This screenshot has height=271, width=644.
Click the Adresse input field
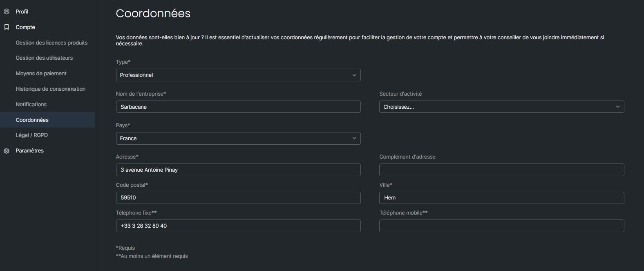pyautogui.click(x=238, y=170)
